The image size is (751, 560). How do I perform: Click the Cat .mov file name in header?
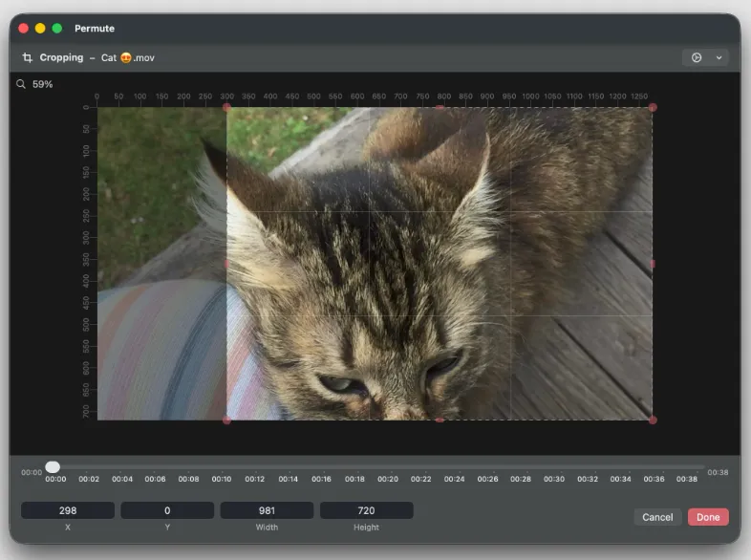click(x=128, y=58)
